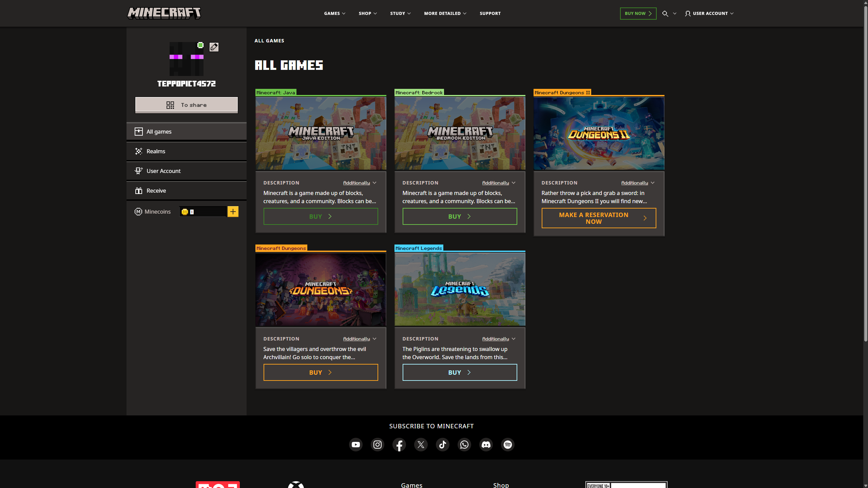The height and width of the screenshot is (488, 868).
Task: Expand the Games header menu
Action: click(x=334, y=14)
